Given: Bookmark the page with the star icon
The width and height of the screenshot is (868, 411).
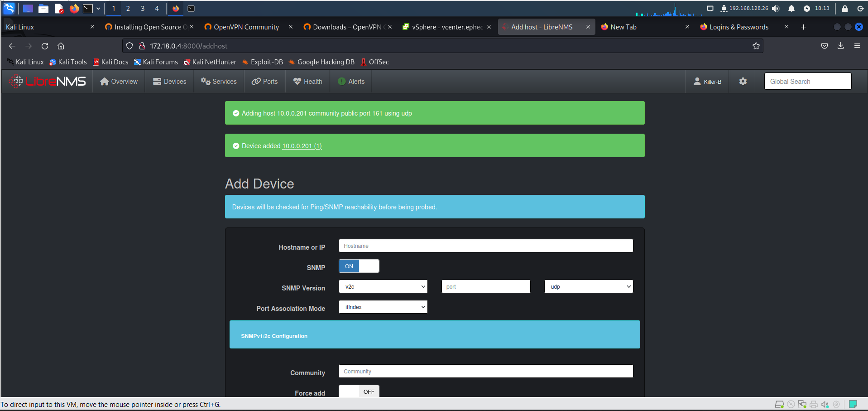Looking at the screenshot, I should pos(756,46).
